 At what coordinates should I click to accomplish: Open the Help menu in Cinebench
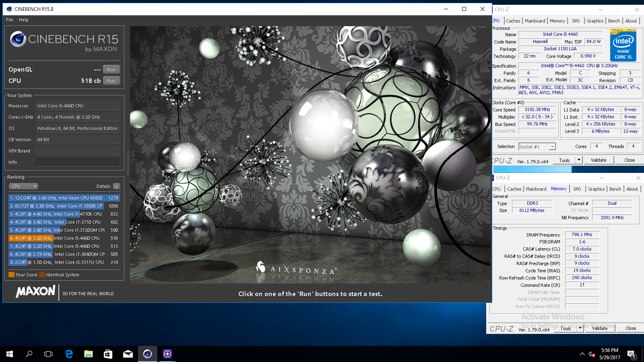[24, 20]
